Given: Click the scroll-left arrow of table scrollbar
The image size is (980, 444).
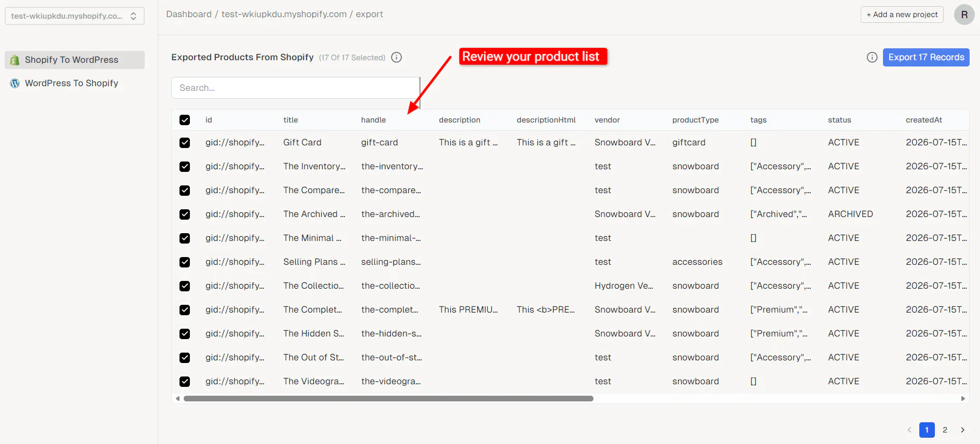Looking at the screenshot, I should (177, 399).
